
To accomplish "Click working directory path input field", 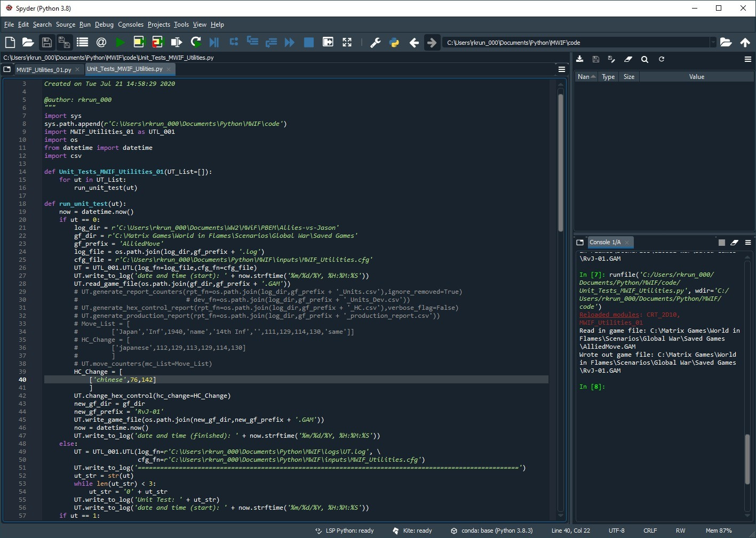I will pos(577,43).
